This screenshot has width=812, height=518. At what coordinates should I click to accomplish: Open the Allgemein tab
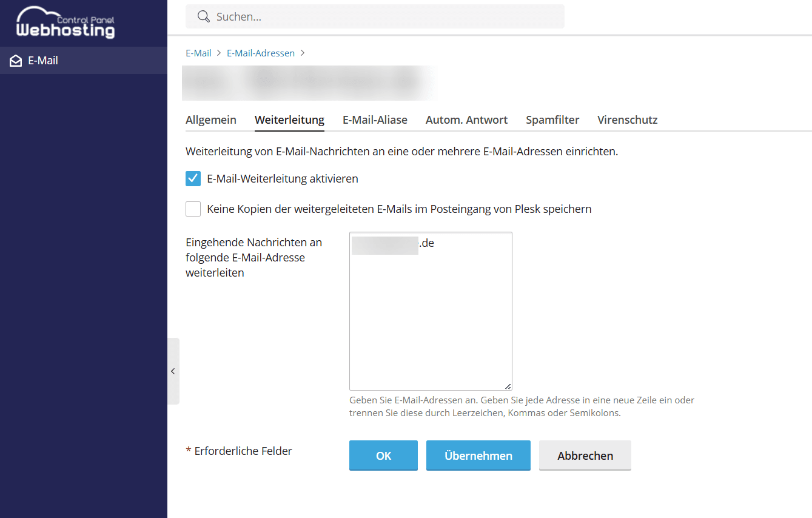point(211,120)
